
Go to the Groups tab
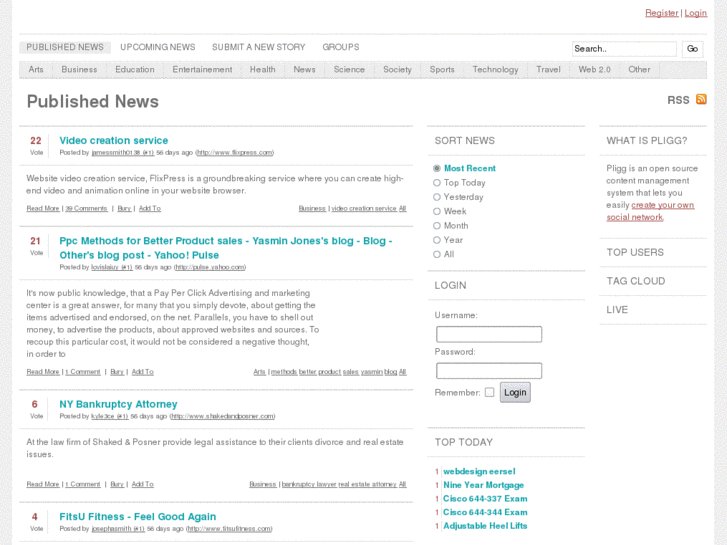[x=341, y=47]
